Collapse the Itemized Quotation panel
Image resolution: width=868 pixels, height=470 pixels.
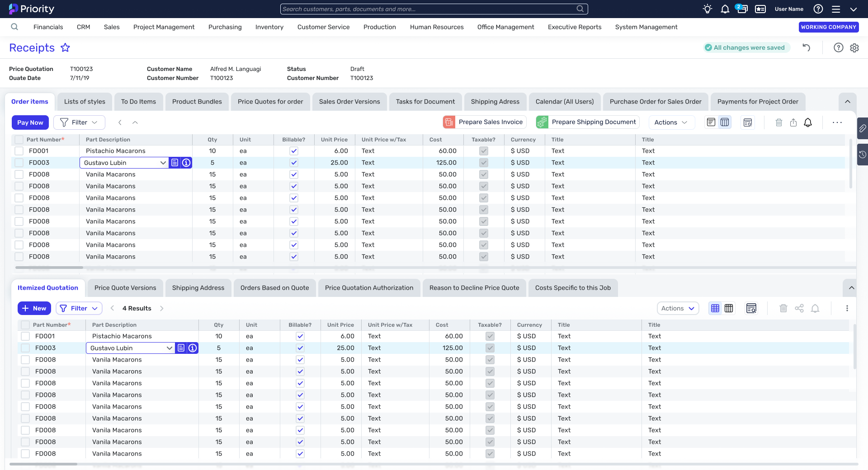[851, 288]
